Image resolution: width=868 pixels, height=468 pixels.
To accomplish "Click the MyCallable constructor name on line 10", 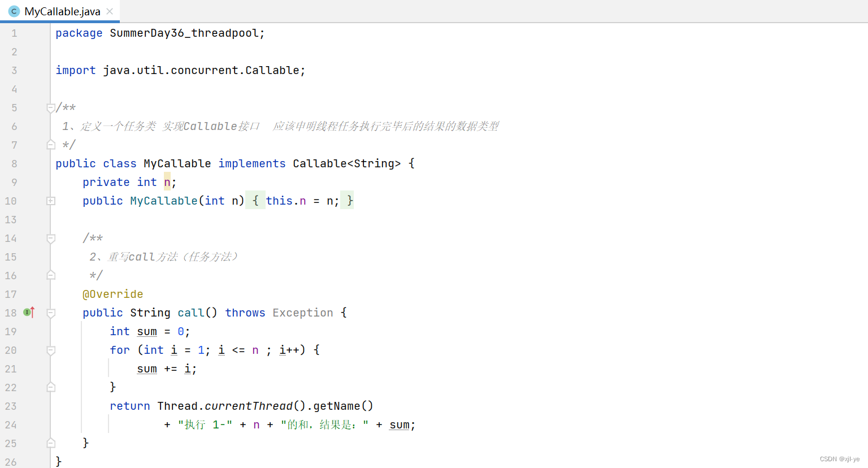I will 164,201.
